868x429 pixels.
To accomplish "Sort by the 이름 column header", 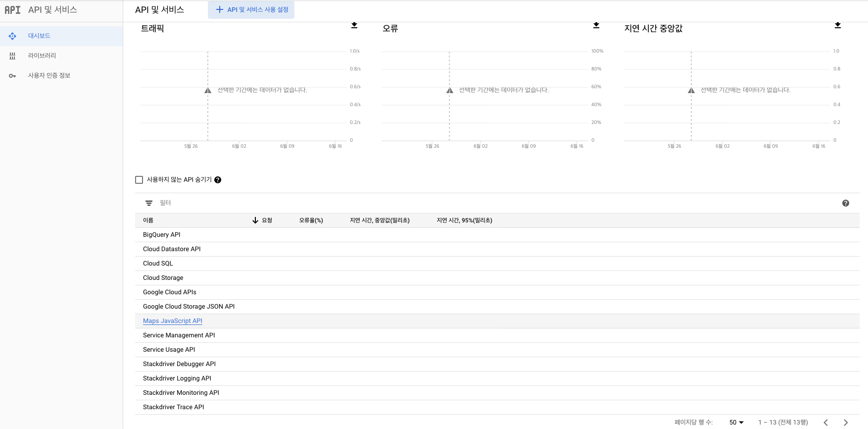I will 148,220.
